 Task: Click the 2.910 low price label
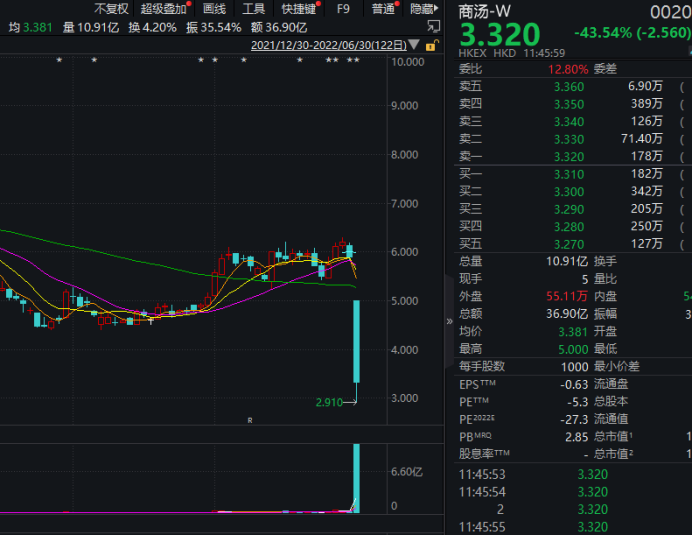tap(329, 402)
